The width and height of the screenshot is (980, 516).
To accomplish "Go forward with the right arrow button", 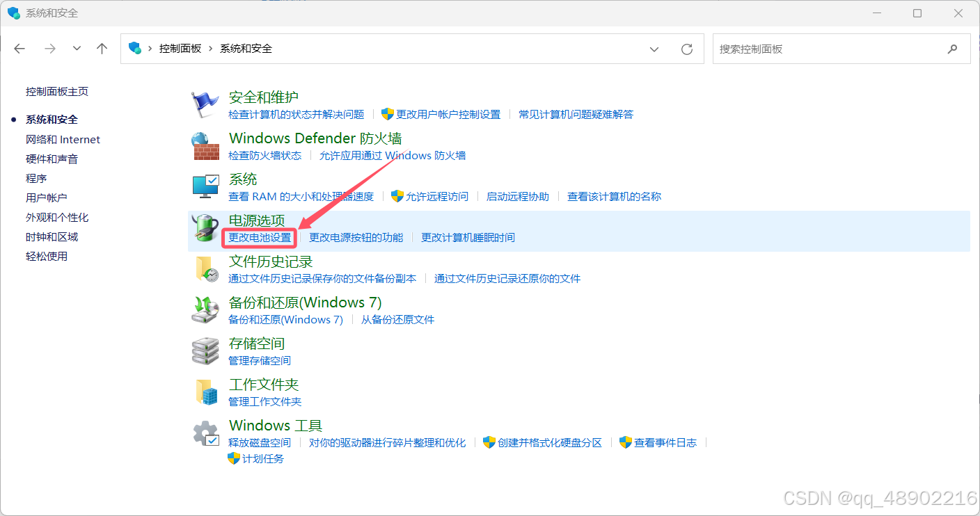I will 49,49.
